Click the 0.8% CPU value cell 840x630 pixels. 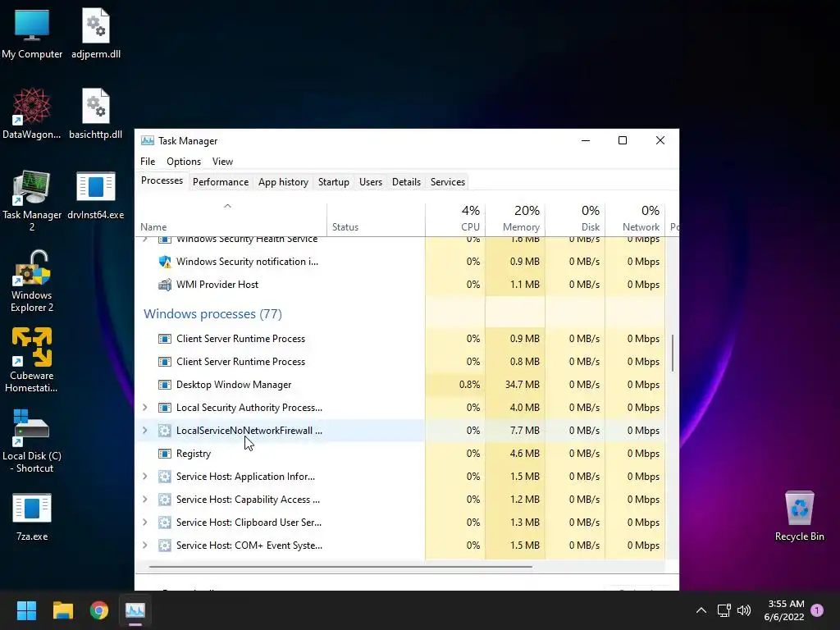[x=455, y=385]
